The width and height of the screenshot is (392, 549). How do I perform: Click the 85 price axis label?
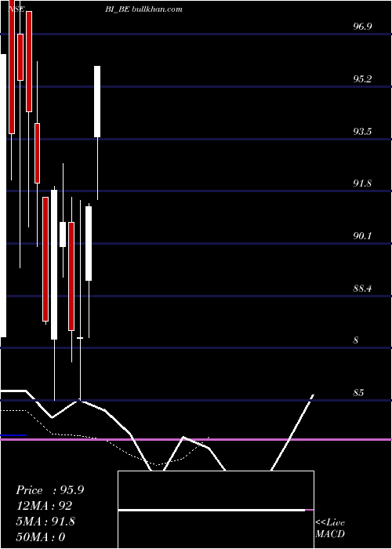pyautogui.click(x=358, y=392)
